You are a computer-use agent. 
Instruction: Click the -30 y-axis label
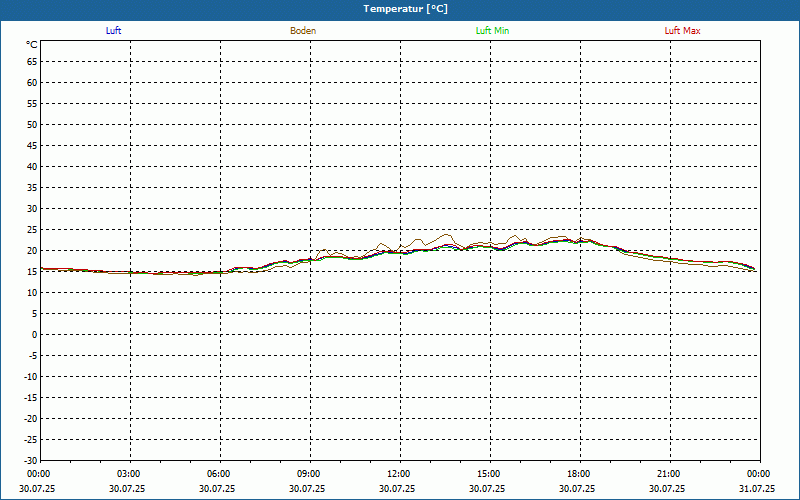point(30,460)
